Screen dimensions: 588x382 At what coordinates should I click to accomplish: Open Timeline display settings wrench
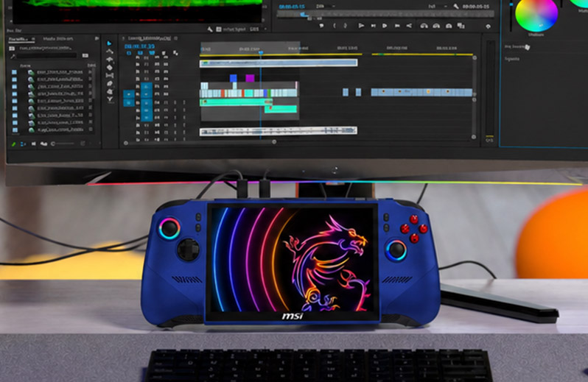(x=175, y=54)
